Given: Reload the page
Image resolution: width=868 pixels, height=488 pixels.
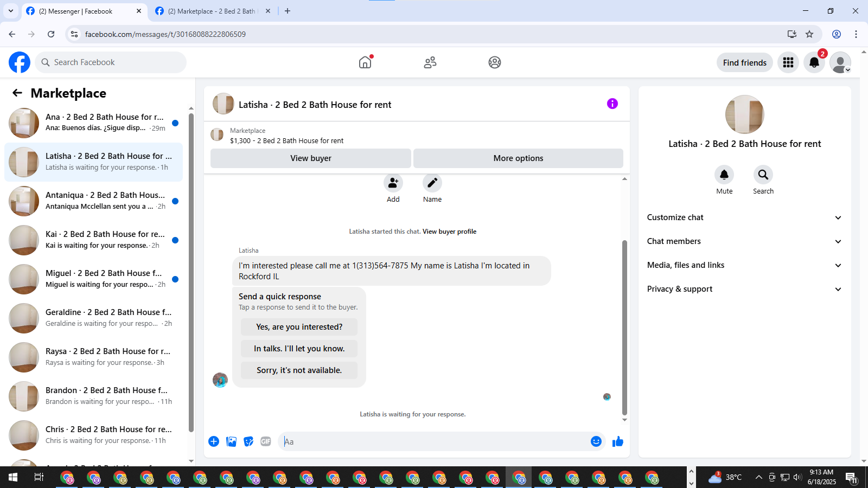Looking at the screenshot, I should coord(51,34).
